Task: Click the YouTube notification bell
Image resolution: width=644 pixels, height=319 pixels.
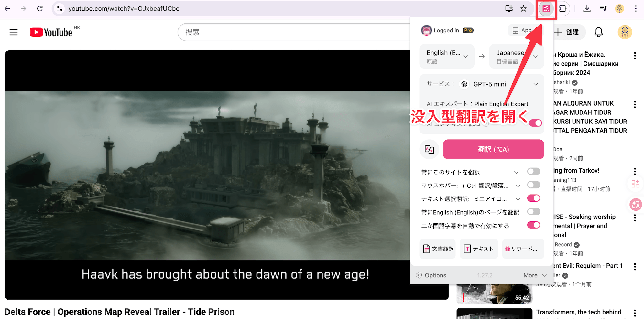Action: click(599, 32)
